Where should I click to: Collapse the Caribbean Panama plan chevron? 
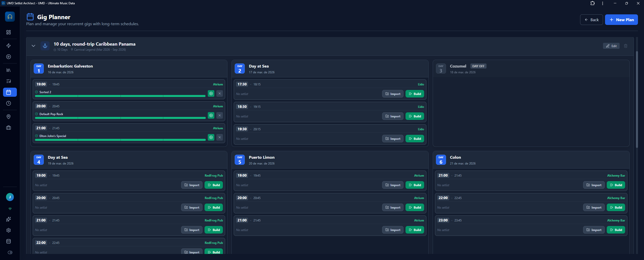click(33, 46)
